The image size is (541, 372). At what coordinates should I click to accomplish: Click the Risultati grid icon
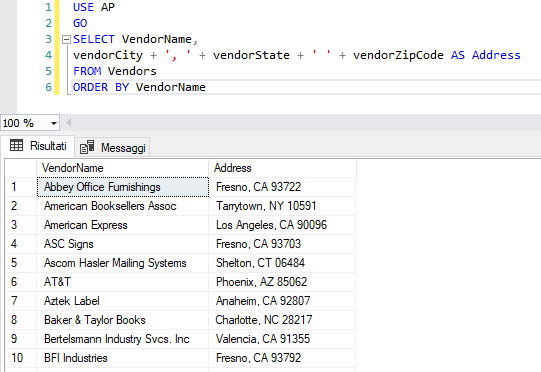[x=16, y=146]
